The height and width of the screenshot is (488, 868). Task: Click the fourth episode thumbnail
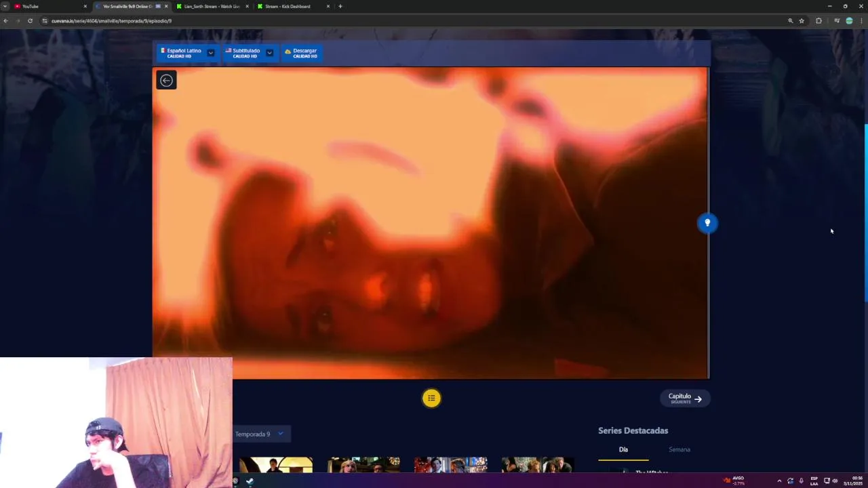[538, 464]
